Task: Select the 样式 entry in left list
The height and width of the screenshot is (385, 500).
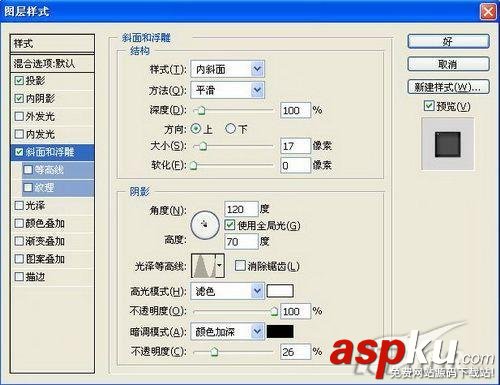Action: 52,44
